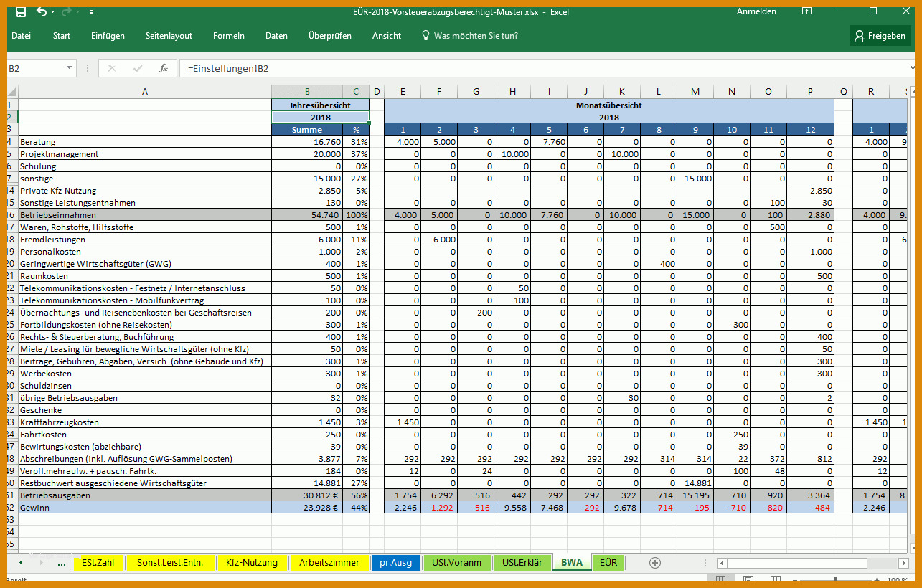Open the Datei menu
Image resolution: width=922 pixels, height=588 pixels.
(x=21, y=36)
